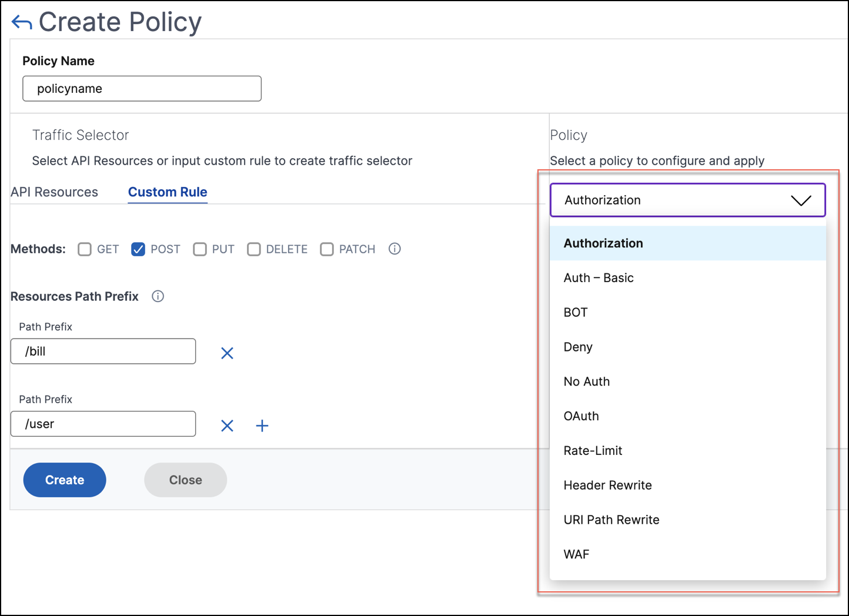Viewport: 849px width, 616px height.
Task: Add another path prefix with plus icon
Action: coord(262,426)
